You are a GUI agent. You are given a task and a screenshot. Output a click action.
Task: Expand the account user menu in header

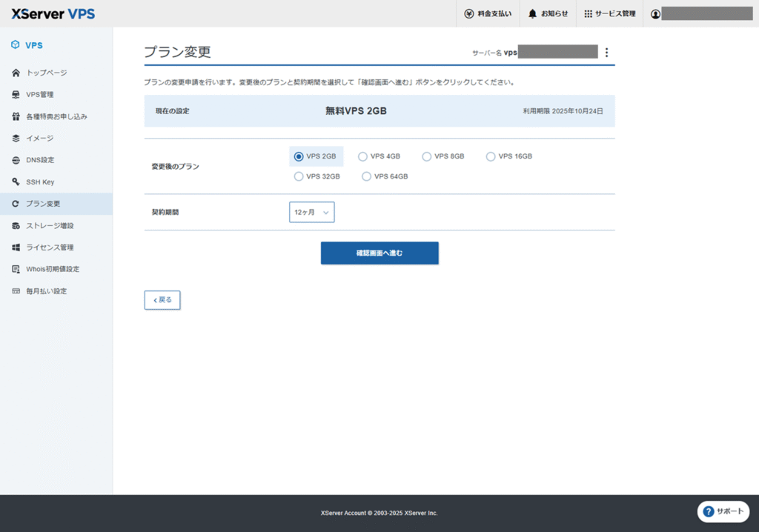pos(700,13)
